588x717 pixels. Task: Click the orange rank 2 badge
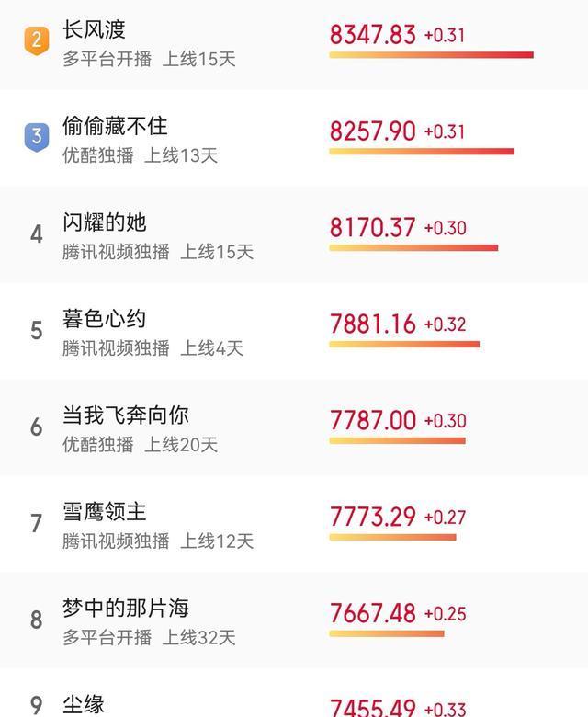[x=37, y=40]
